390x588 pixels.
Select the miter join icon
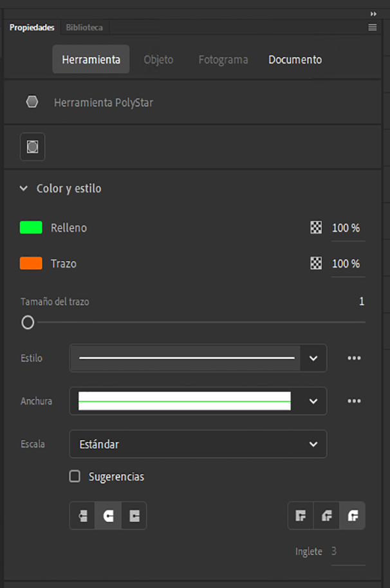pos(301,516)
